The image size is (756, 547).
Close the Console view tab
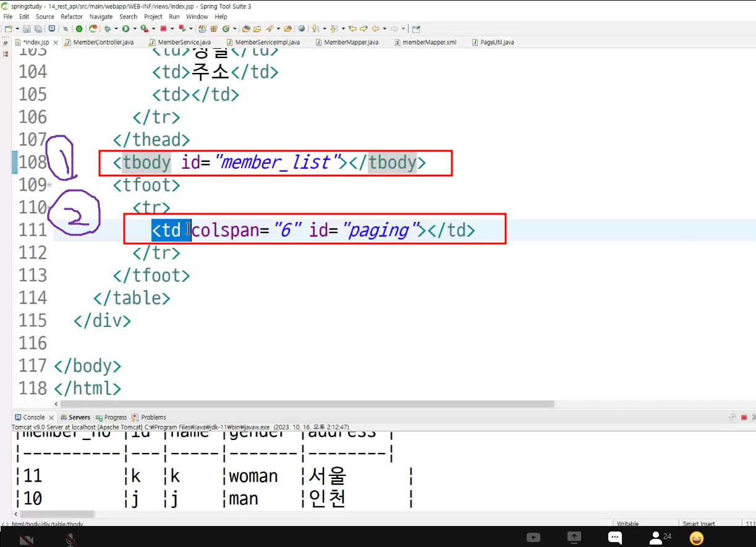coord(51,417)
